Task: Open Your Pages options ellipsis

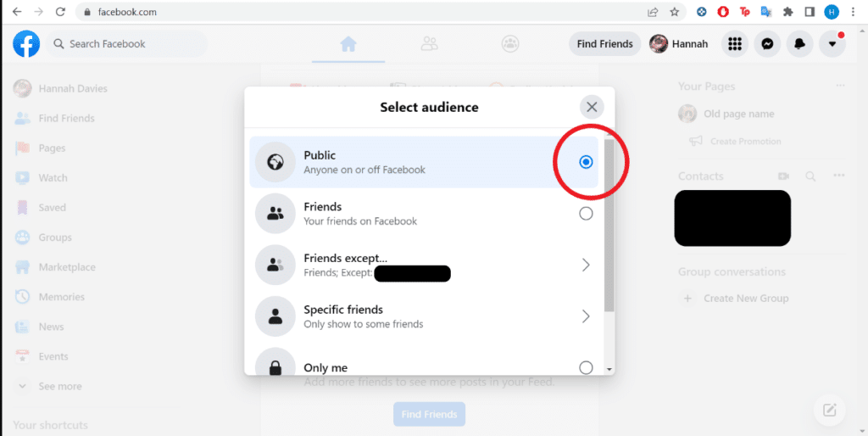Action: pyautogui.click(x=840, y=86)
